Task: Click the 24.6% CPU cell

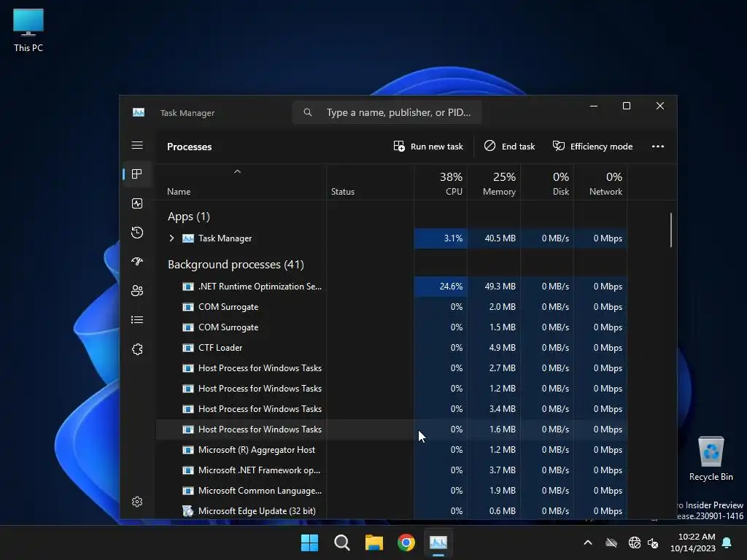Action: (x=441, y=286)
